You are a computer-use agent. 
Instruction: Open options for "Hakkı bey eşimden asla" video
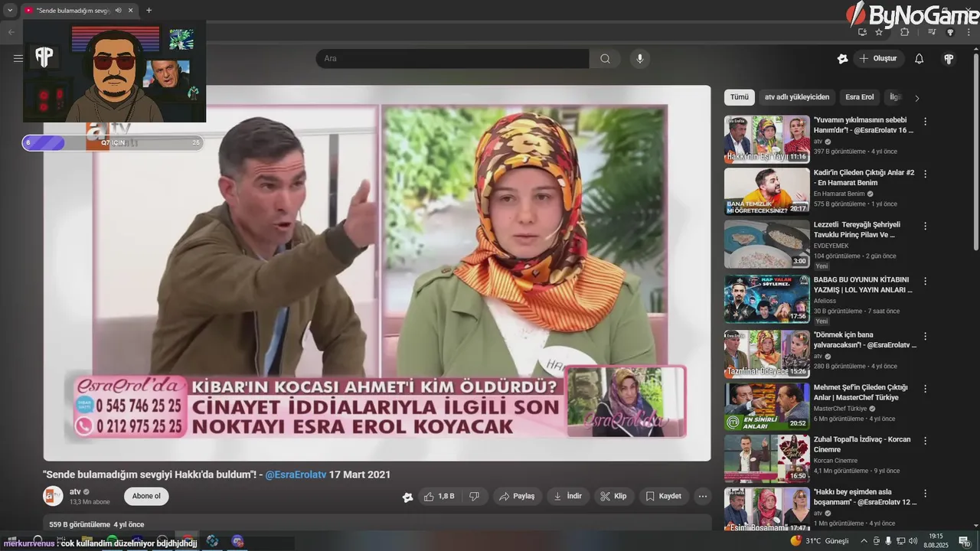click(x=925, y=494)
